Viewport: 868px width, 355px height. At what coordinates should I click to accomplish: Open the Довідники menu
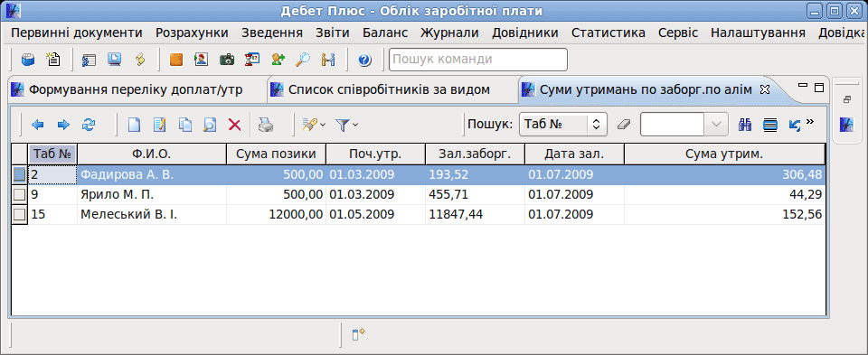click(x=524, y=33)
